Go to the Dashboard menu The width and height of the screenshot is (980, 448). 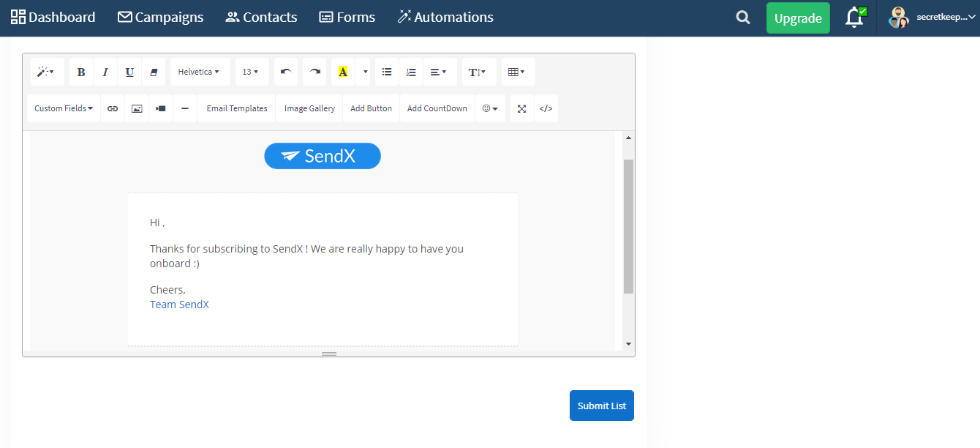(x=53, y=17)
